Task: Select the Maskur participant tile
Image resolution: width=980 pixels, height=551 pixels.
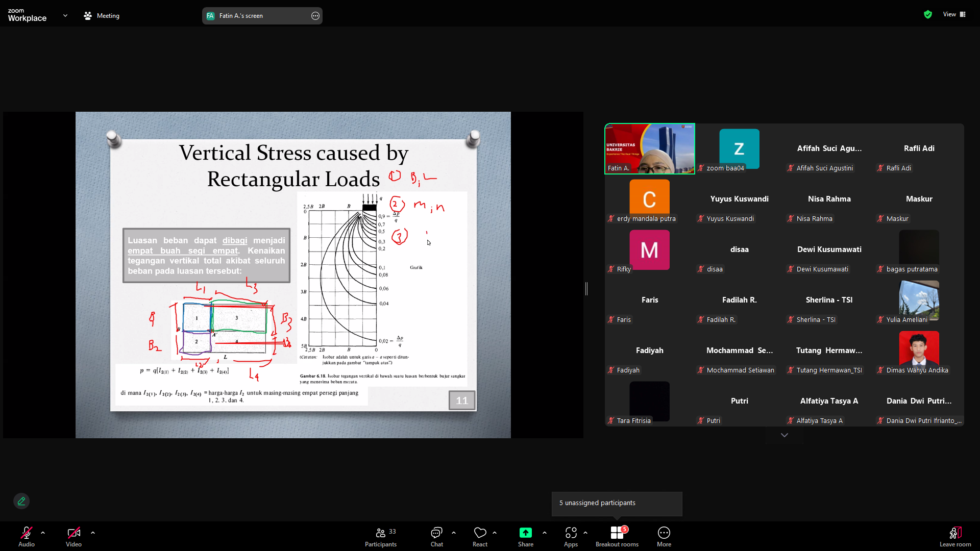Action: coord(919,199)
